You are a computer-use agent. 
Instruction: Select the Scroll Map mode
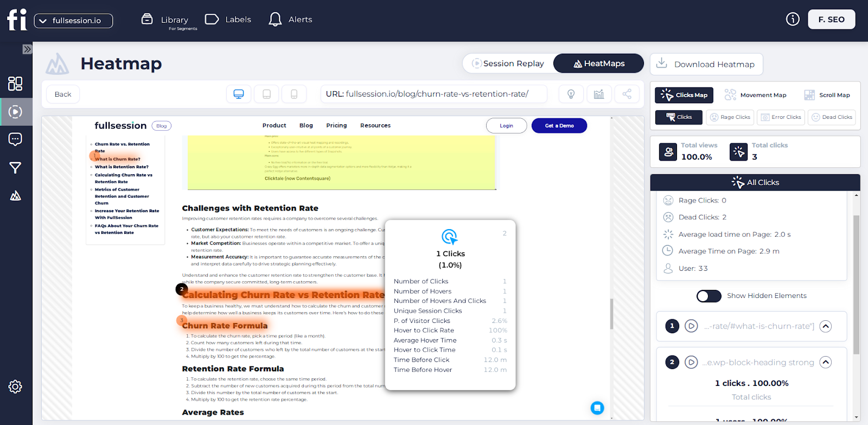tap(827, 95)
